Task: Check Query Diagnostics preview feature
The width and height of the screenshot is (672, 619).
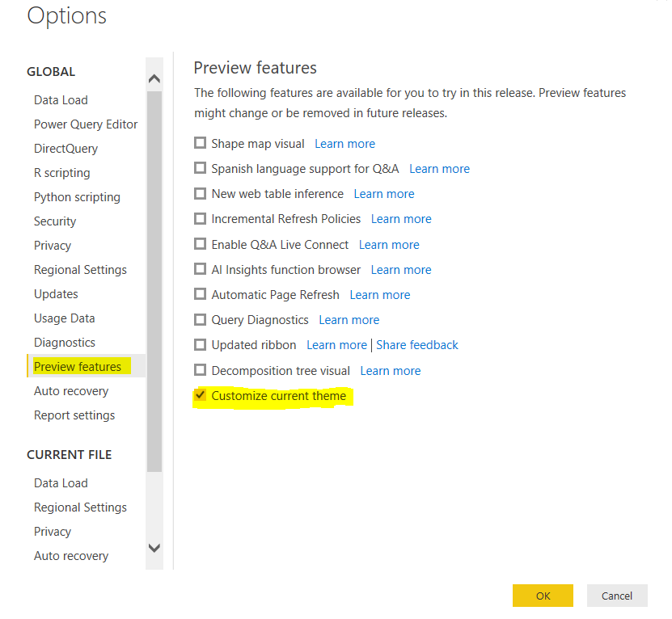Action: point(201,320)
